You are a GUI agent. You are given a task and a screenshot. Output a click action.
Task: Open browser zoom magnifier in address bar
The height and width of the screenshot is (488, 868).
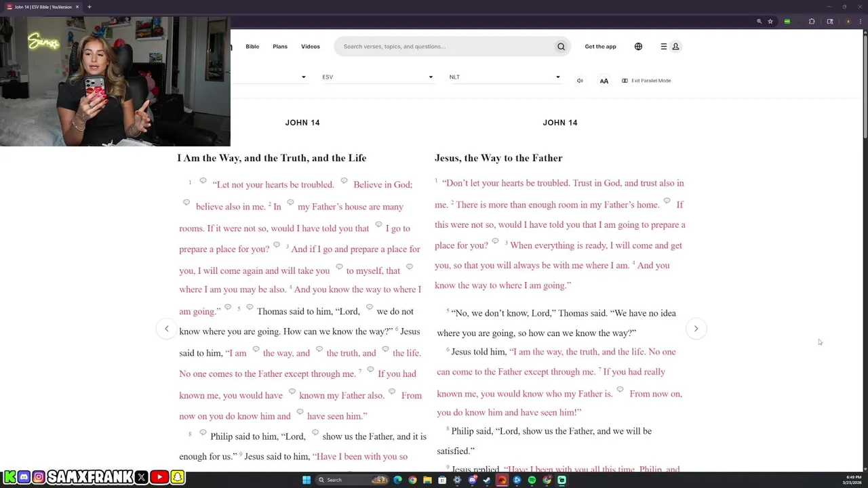tap(759, 22)
